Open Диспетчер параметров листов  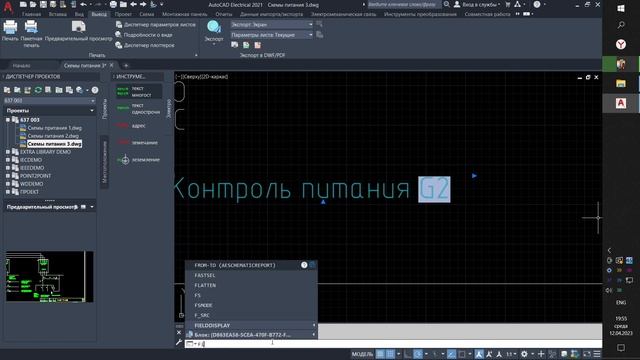click(156, 24)
